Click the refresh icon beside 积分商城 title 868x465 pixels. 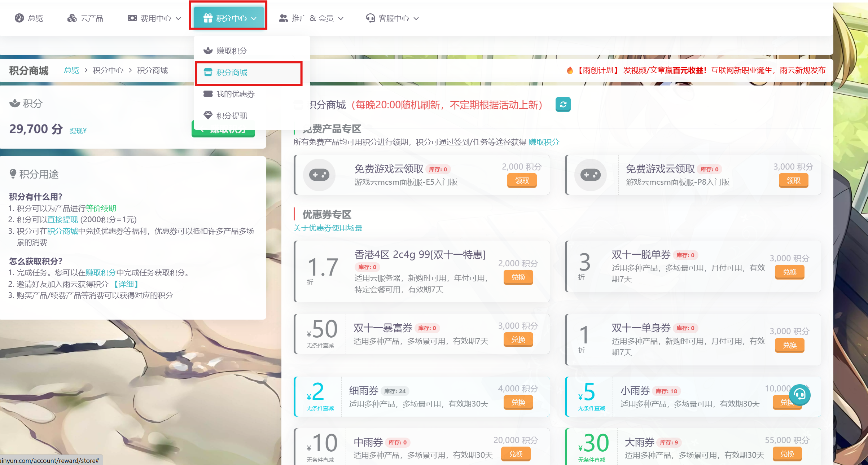tap(563, 105)
